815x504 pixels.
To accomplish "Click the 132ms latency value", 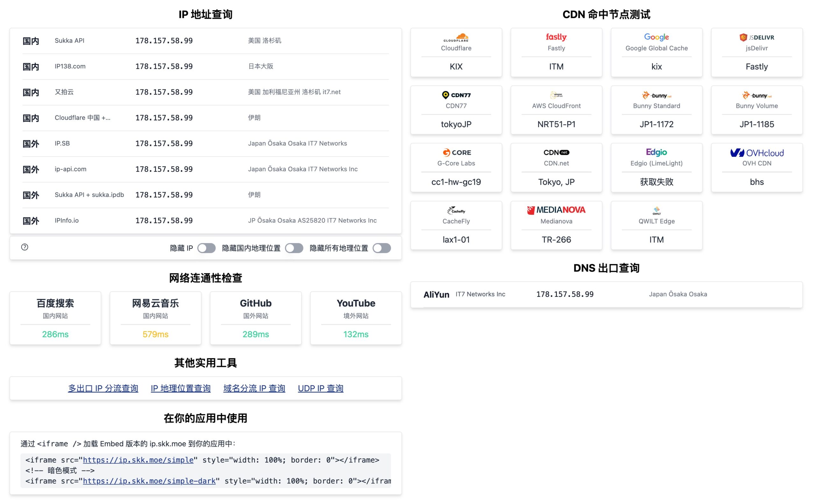I will 356,334.
